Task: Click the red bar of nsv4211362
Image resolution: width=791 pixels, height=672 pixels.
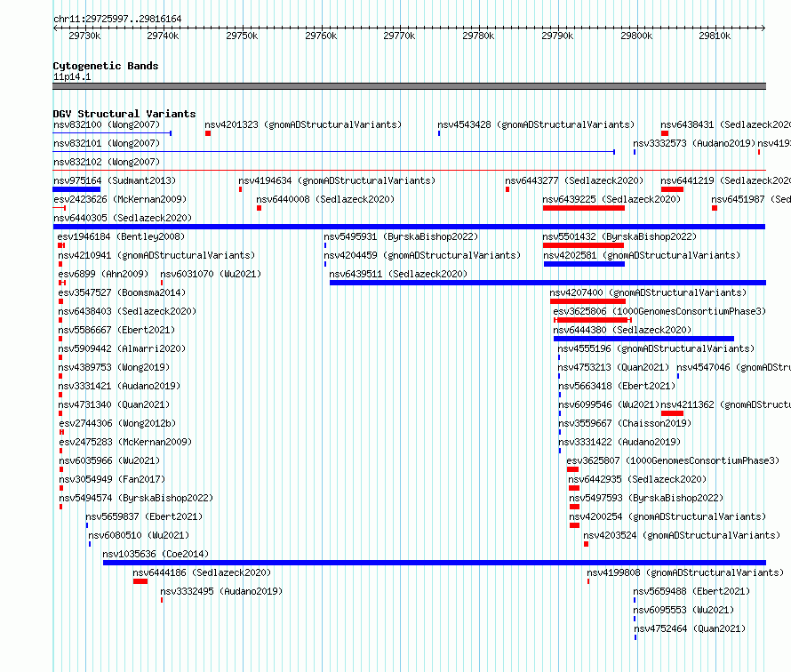Action: coord(672,413)
